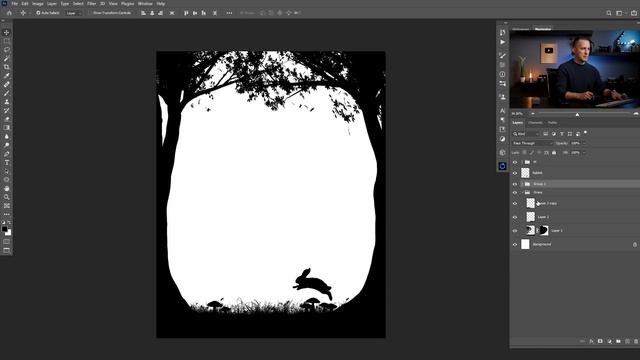This screenshot has width=640, height=360.
Task: Toggle Show Transform Controls checkbox
Action: (x=90, y=13)
